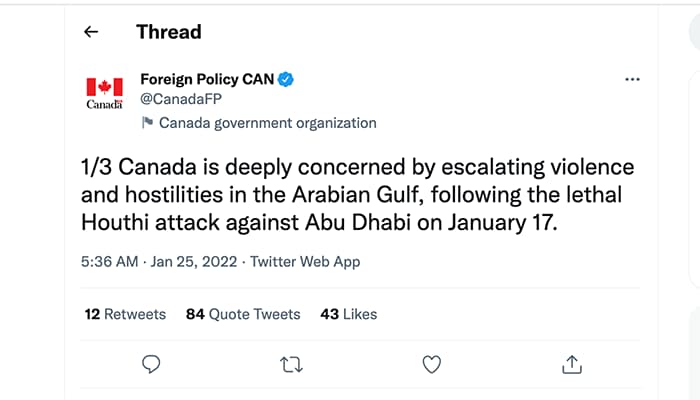Open the tweet timestamp 5:36 AM

point(110,262)
